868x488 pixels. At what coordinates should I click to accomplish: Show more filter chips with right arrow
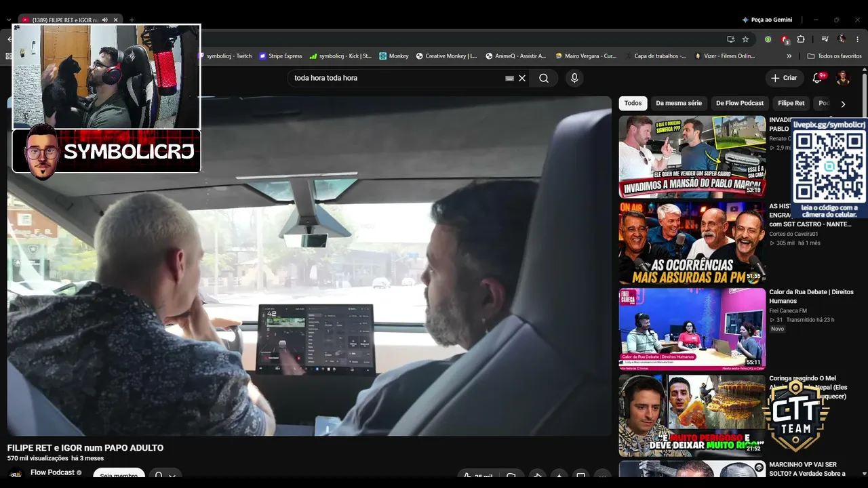843,104
